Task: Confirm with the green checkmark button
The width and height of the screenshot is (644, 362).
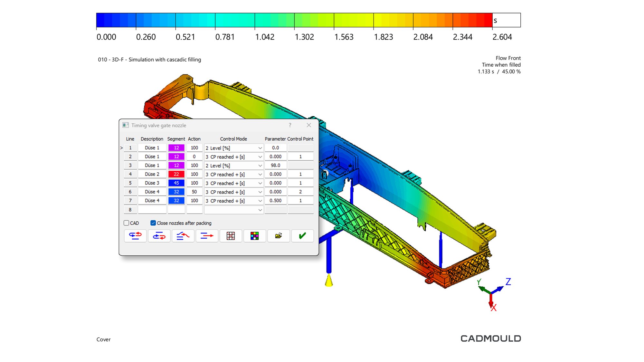Action: pos(302,236)
